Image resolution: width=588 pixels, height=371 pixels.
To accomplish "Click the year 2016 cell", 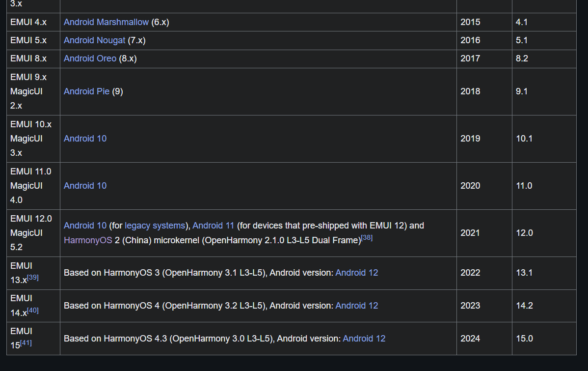I will click(x=484, y=41).
